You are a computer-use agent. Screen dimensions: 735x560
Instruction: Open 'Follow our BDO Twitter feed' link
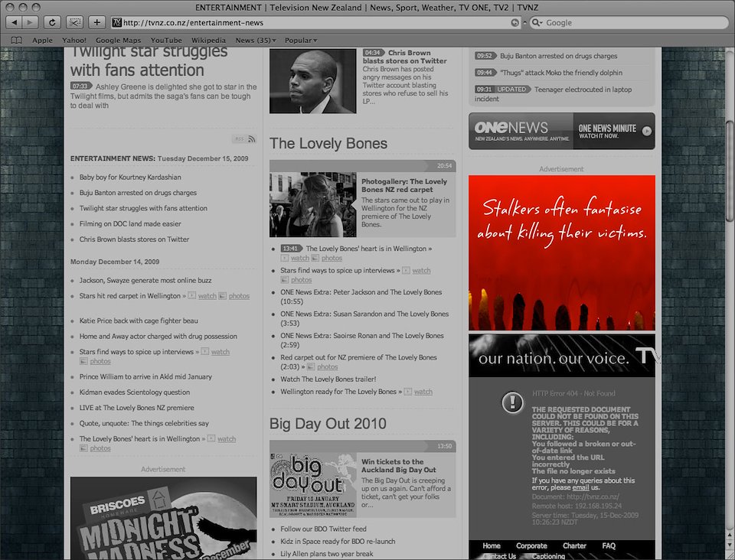click(323, 529)
